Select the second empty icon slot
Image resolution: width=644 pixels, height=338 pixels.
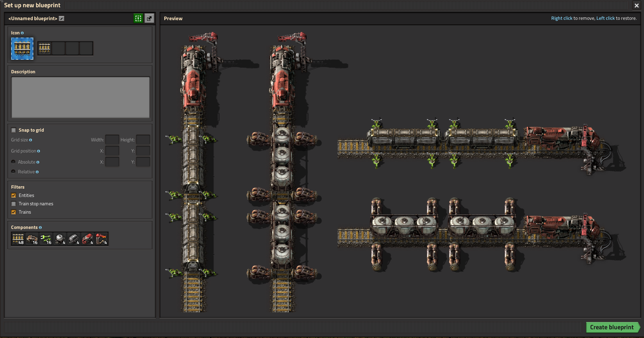tap(58, 48)
